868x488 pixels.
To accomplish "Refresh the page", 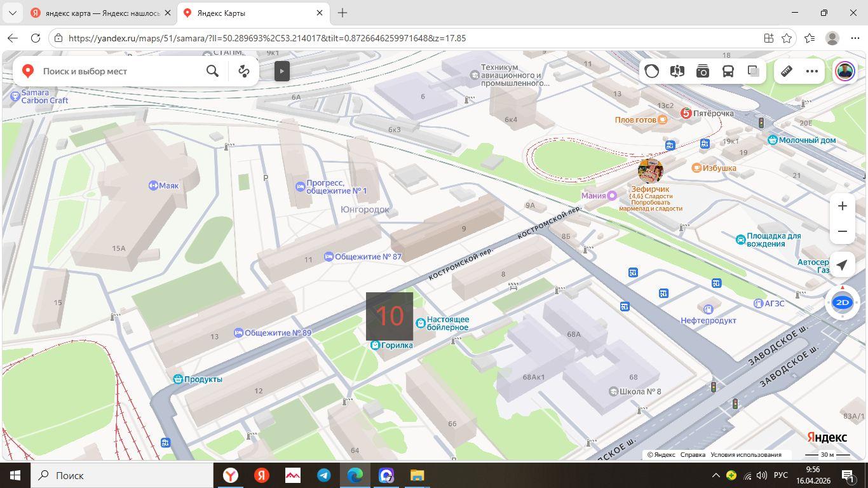I will click(36, 38).
